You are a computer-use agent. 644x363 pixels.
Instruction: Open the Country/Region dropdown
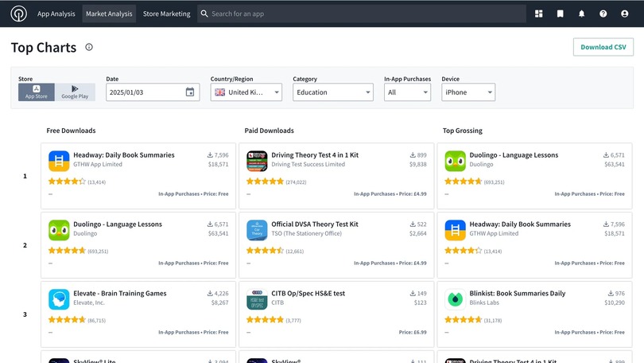[246, 92]
